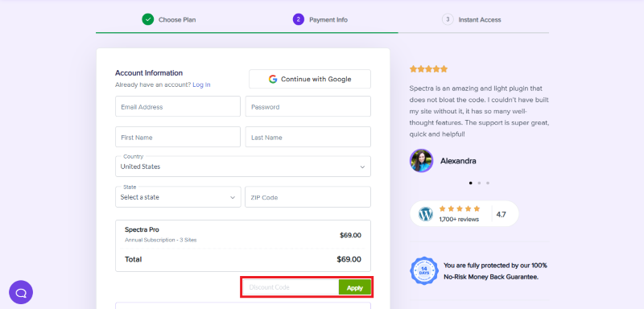Click the 1,700+ reviews text

pos(459,219)
